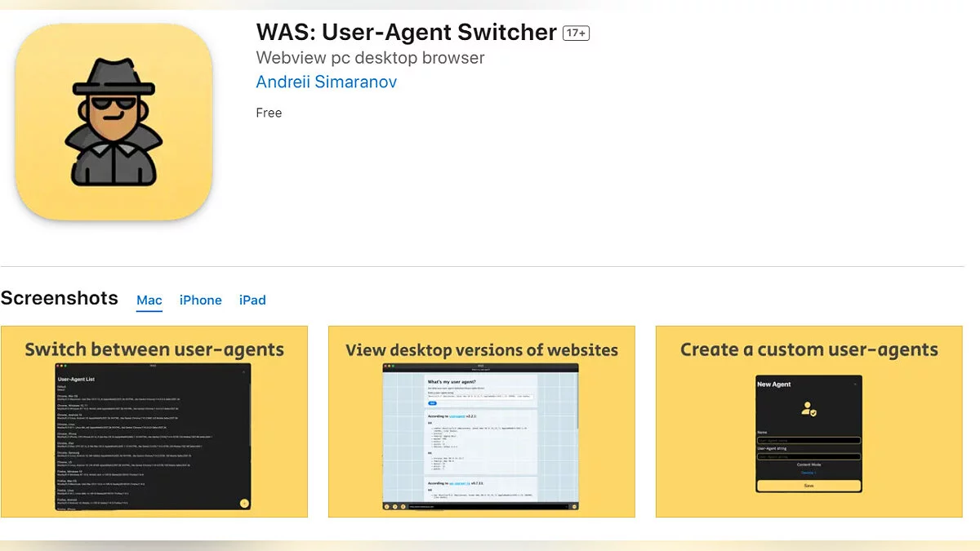Viewport: 980px width, 551px height.
Task: Open the Content Mode dropdown in New Agent
Action: [x=808, y=472]
